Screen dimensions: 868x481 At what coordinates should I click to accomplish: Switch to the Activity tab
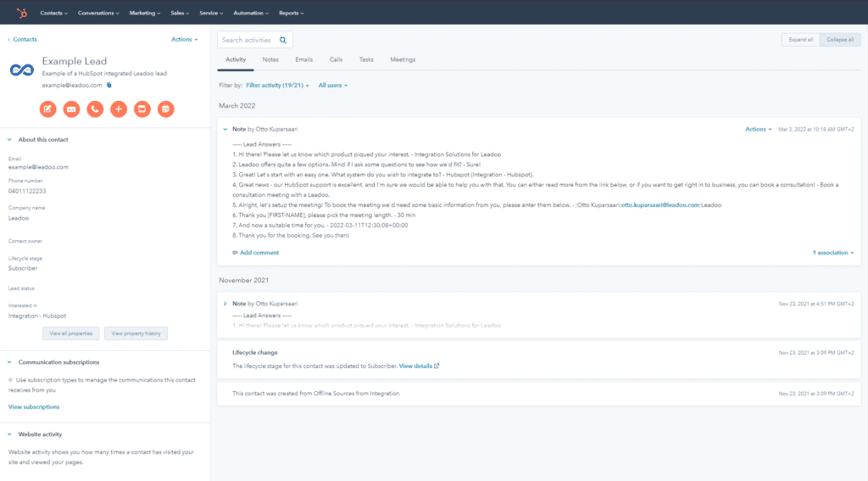[236, 60]
